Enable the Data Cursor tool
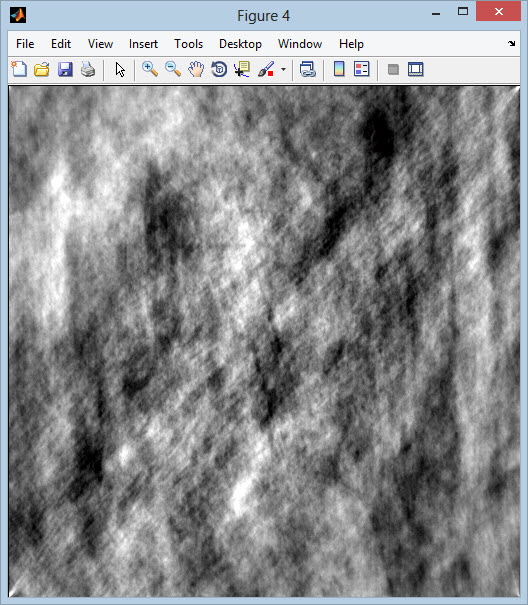 click(x=242, y=70)
